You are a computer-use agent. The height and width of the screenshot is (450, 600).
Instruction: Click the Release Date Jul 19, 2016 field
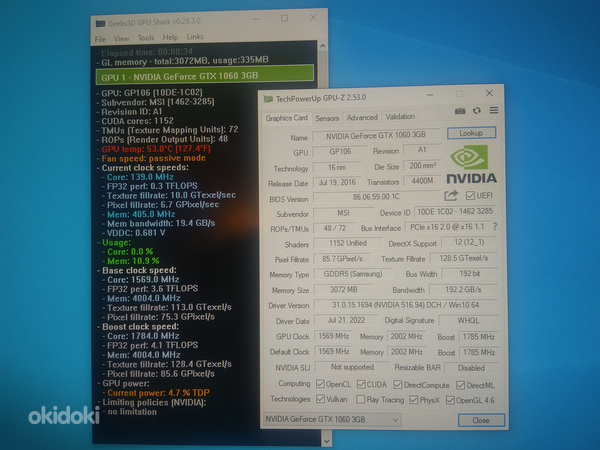[337, 183]
